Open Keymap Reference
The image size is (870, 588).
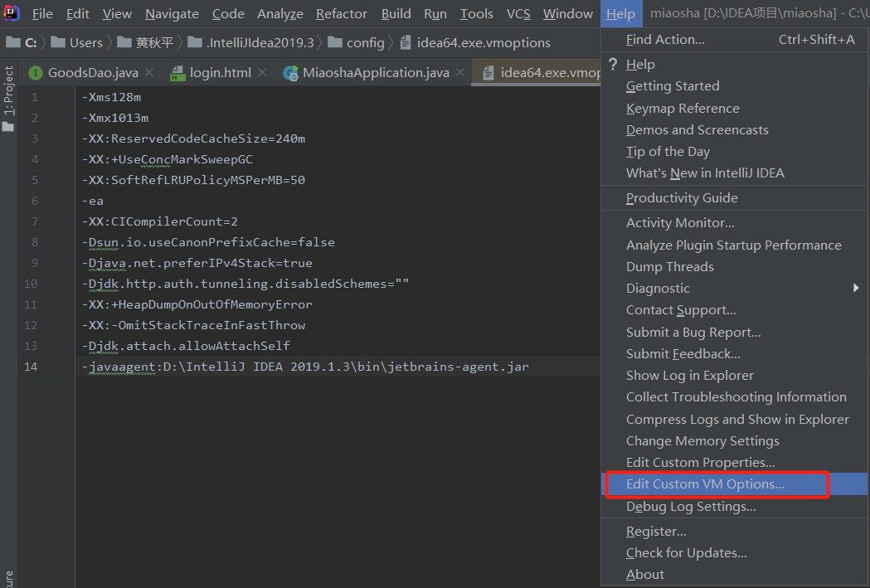coord(735,108)
